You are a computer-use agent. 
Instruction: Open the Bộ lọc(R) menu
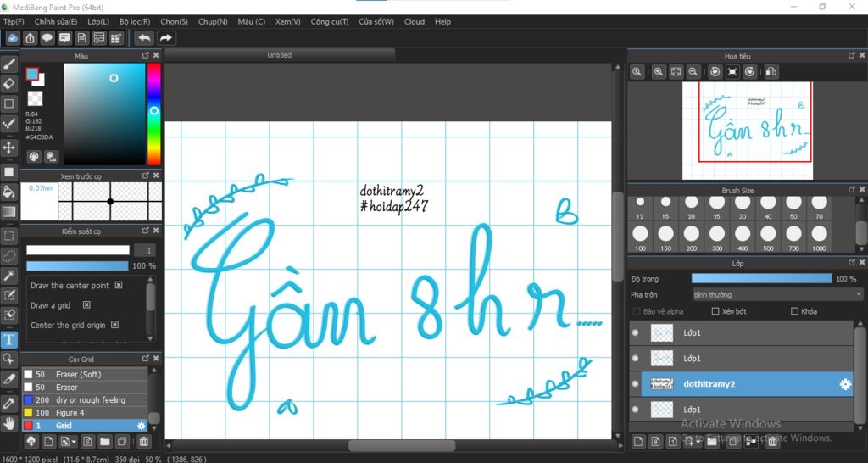pyautogui.click(x=135, y=21)
